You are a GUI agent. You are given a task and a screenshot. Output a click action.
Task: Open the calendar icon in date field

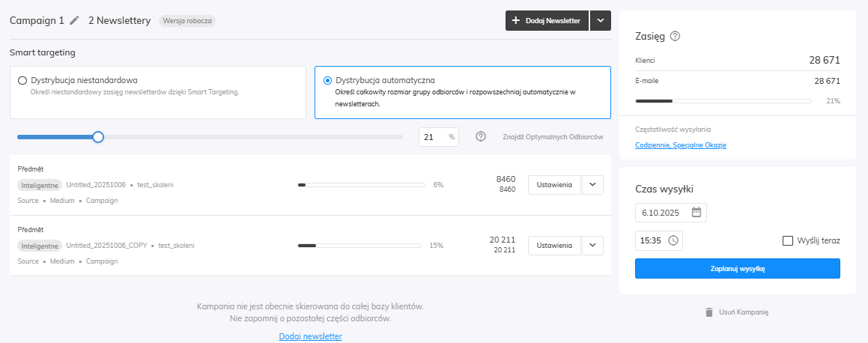[x=696, y=212]
